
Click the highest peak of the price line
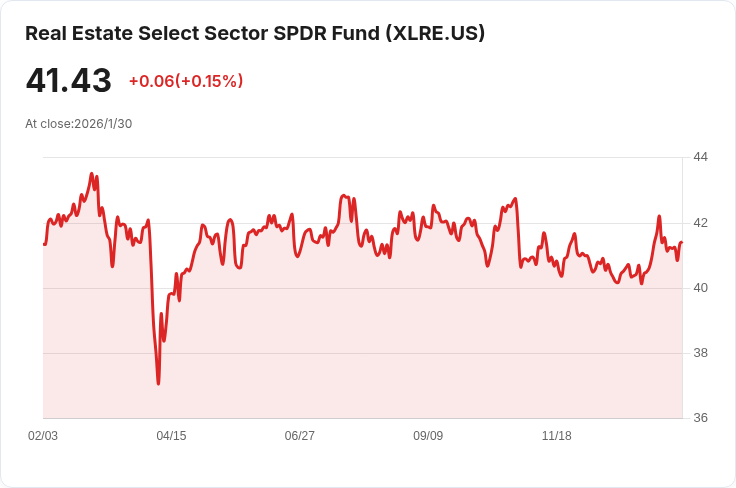point(92,174)
